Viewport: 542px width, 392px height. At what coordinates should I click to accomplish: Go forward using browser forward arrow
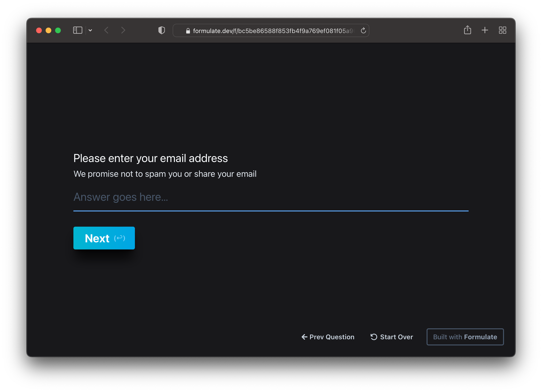(123, 30)
